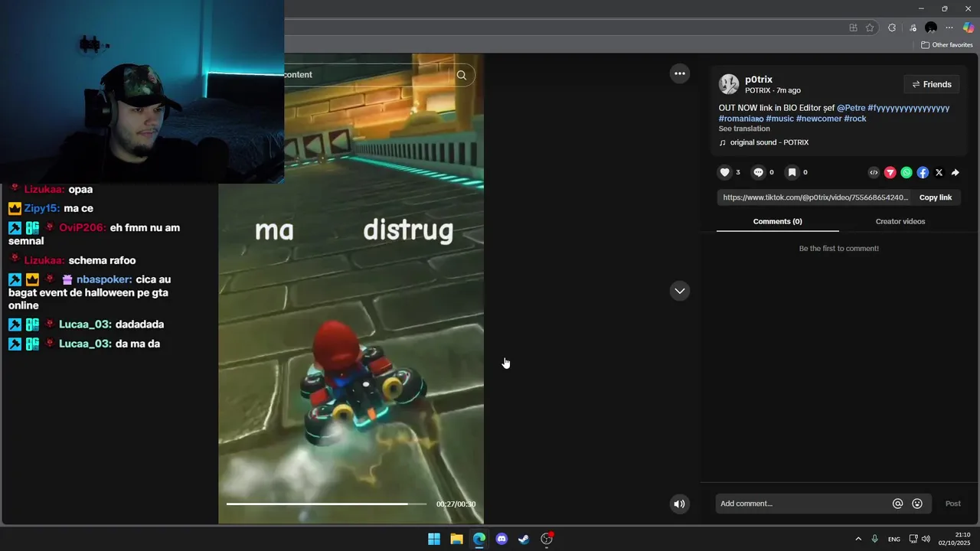Open comments via speech bubble icon
The image size is (980, 551).
[758, 172]
